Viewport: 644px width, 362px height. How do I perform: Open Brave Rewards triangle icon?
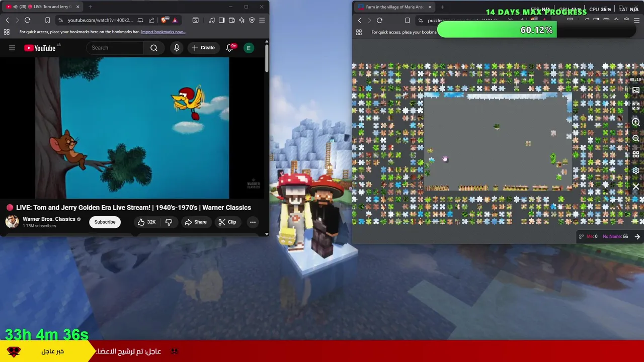tap(175, 20)
